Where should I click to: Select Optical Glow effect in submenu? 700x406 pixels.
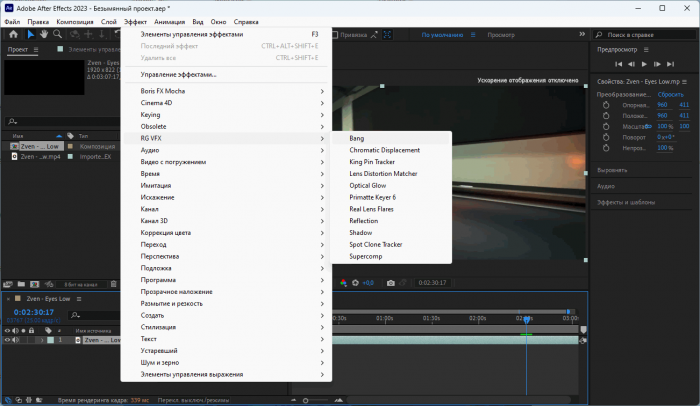click(367, 185)
